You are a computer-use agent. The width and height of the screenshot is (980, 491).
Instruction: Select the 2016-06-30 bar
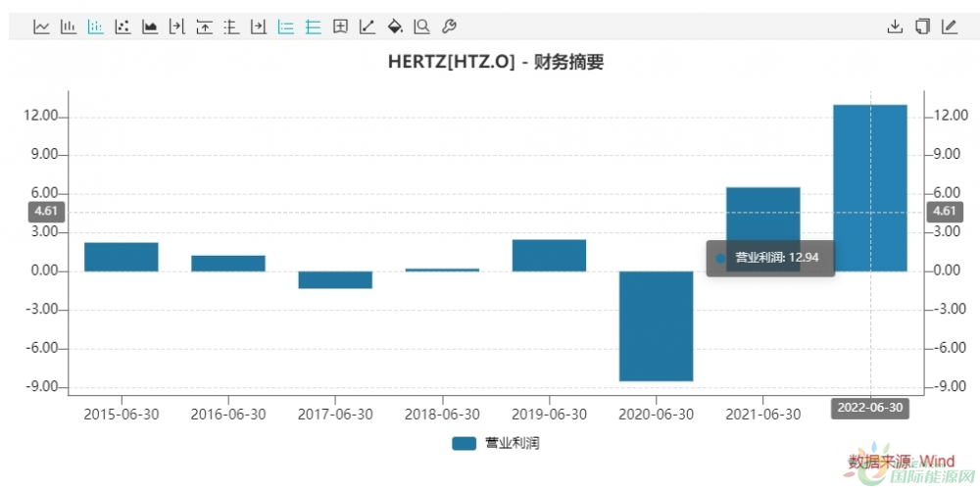(228, 263)
